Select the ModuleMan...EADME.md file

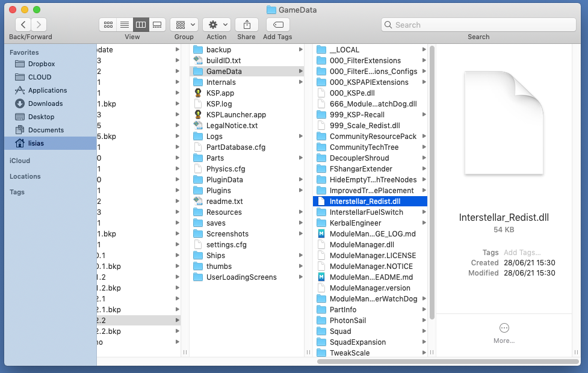pos(370,277)
